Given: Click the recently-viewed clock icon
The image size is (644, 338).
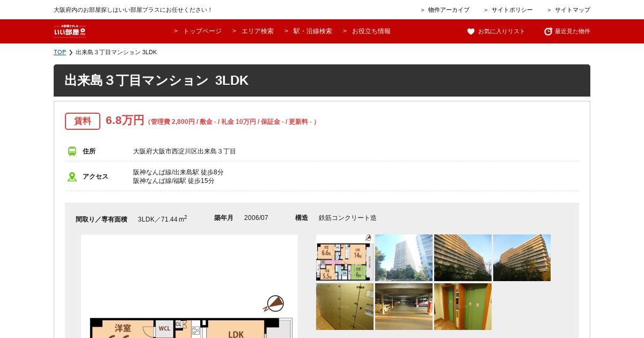Looking at the screenshot, I should point(548,32).
